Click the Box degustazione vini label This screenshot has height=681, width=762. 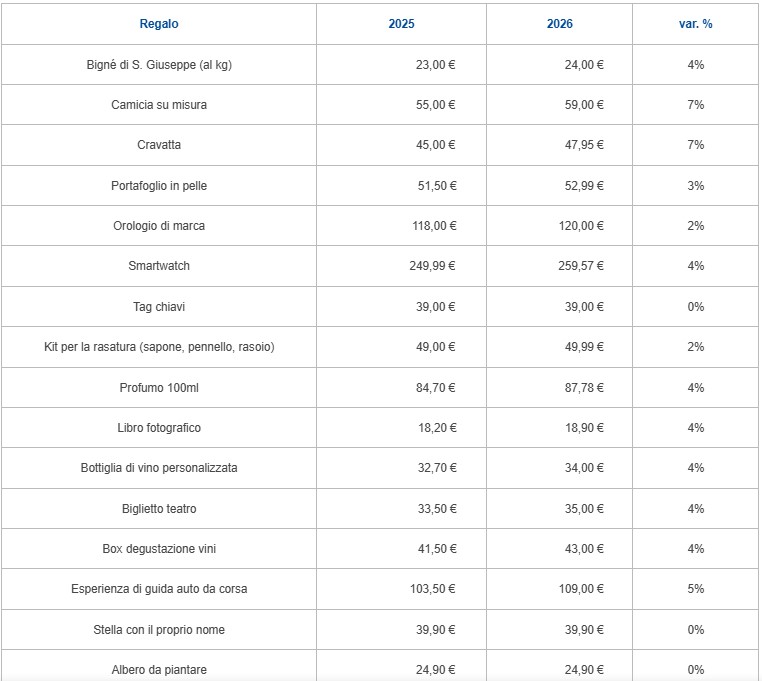pos(159,549)
